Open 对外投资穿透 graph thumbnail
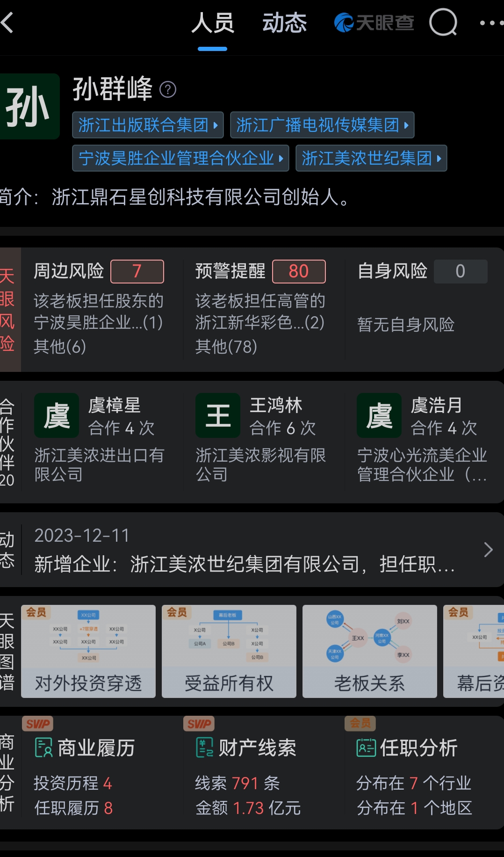 [x=88, y=651]
